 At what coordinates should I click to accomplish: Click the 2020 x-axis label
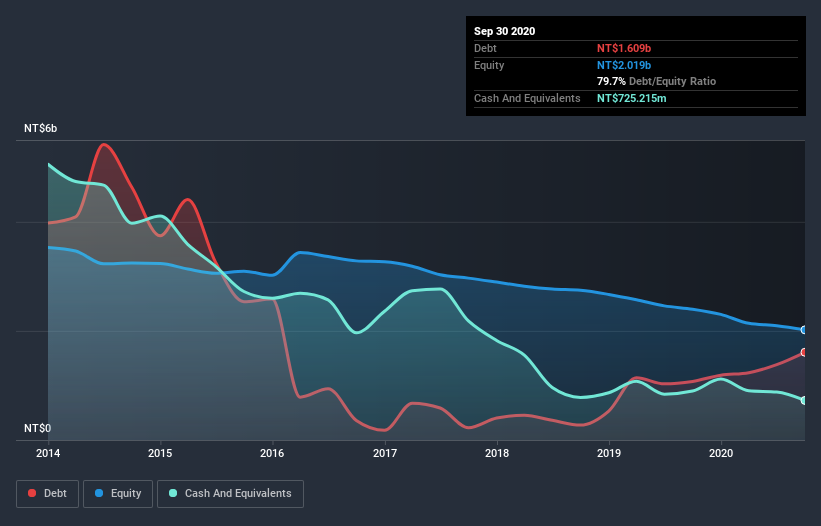pos(721,453)
